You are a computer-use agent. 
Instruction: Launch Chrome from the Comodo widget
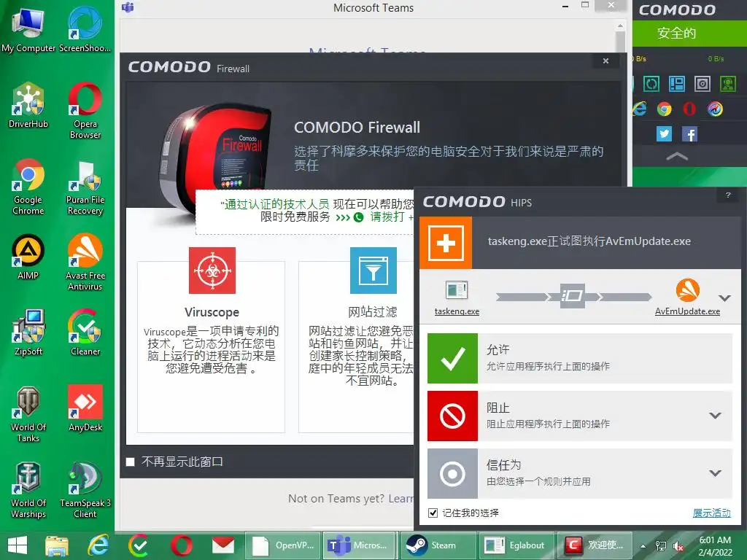click(664, 109)
